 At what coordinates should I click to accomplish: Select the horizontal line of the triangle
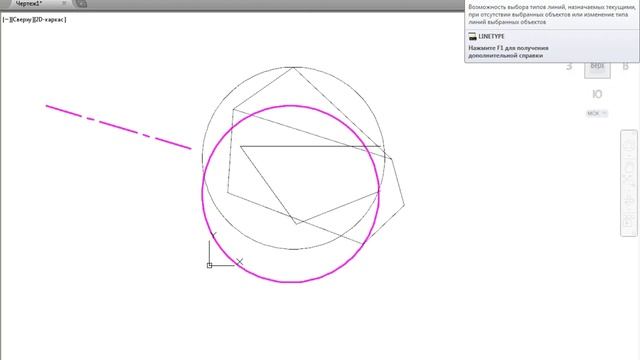pyautogui.click(x=310, y=146)
